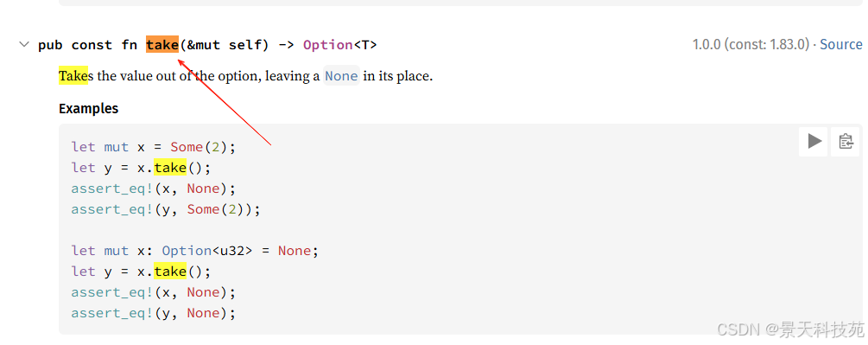The height and width of the screenshot is (345, 868).
Task: Click the final assert_eq!(y, None) line
Action: pos(154,313)
